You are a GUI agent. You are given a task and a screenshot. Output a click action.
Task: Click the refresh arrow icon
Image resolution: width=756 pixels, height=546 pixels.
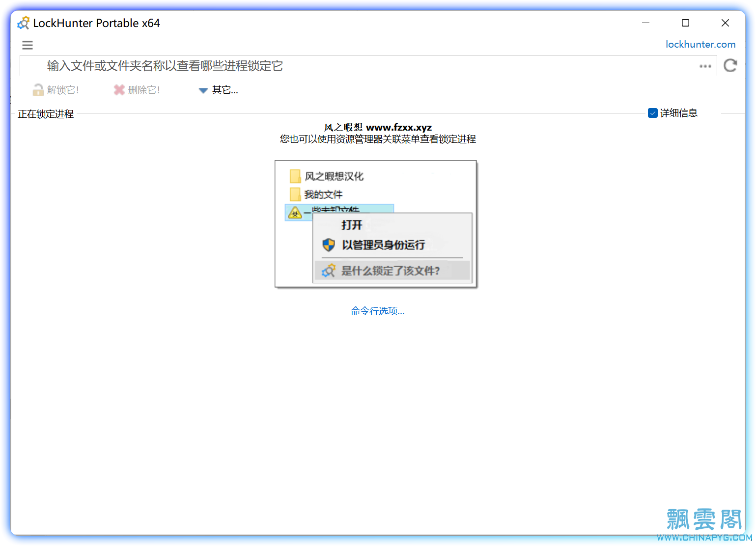coord(730,65)
